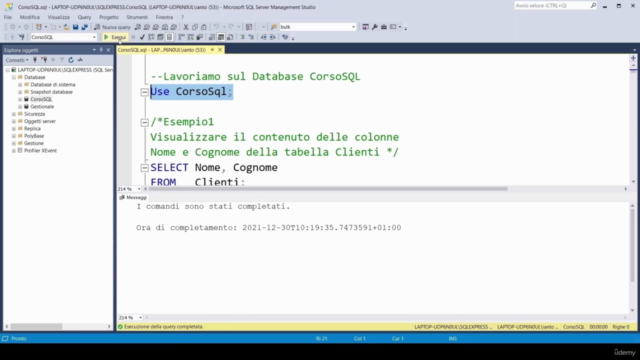
Task: Toggle Include Actual Execution Plan
Action: point(181,37)
